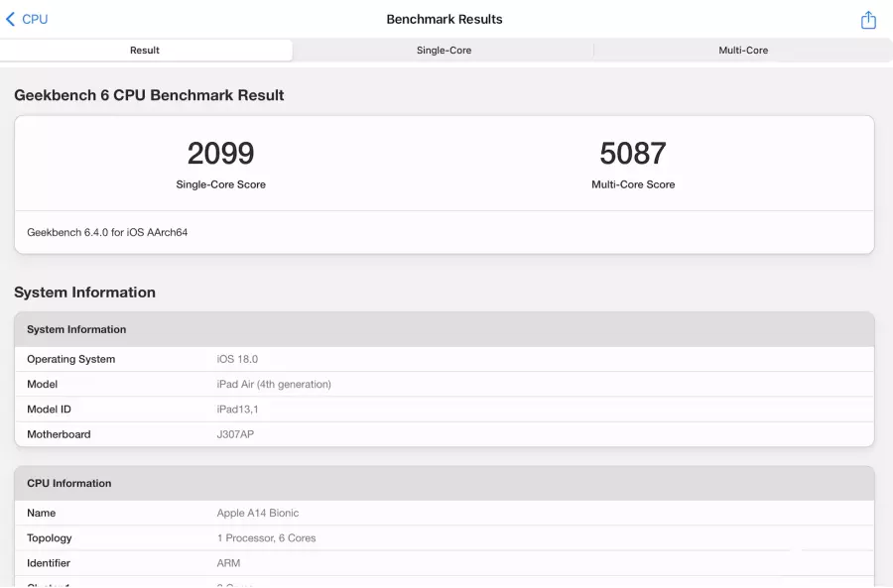Click the Model ID row label
The width and height of the screenshot is (893, 588).
[49, 410]
